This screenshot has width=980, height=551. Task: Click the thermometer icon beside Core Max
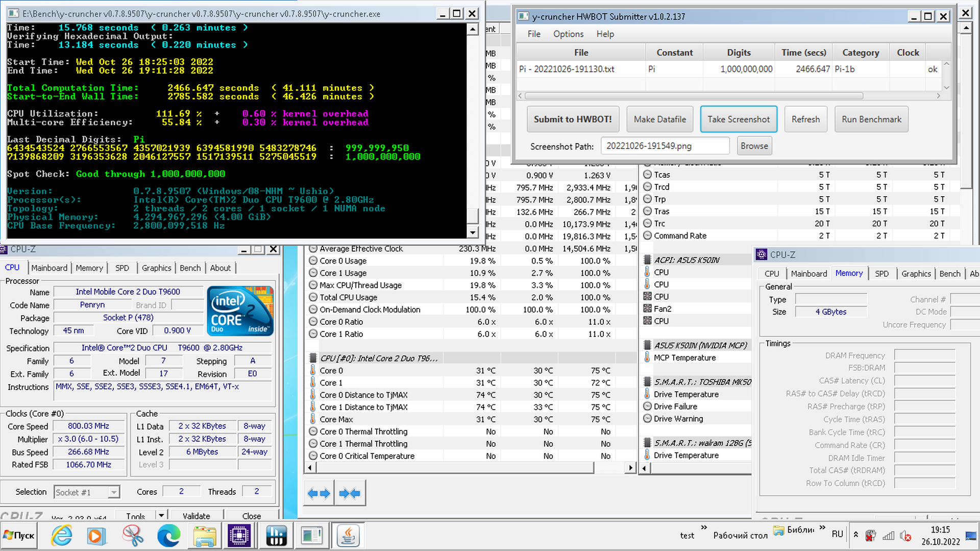[x=313, y=419]
